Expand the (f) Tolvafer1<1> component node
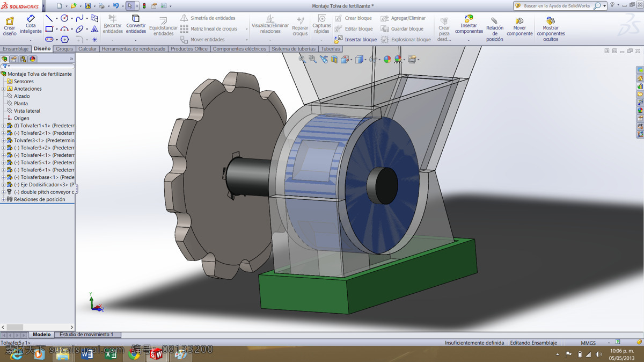The width and height of the screenshot is (644, 362). coord(4,126)
